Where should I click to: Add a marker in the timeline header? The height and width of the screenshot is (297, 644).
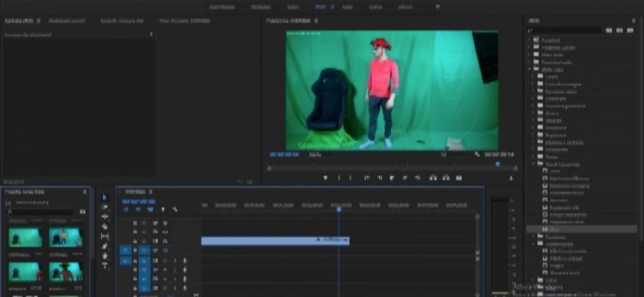pos(163,209)
